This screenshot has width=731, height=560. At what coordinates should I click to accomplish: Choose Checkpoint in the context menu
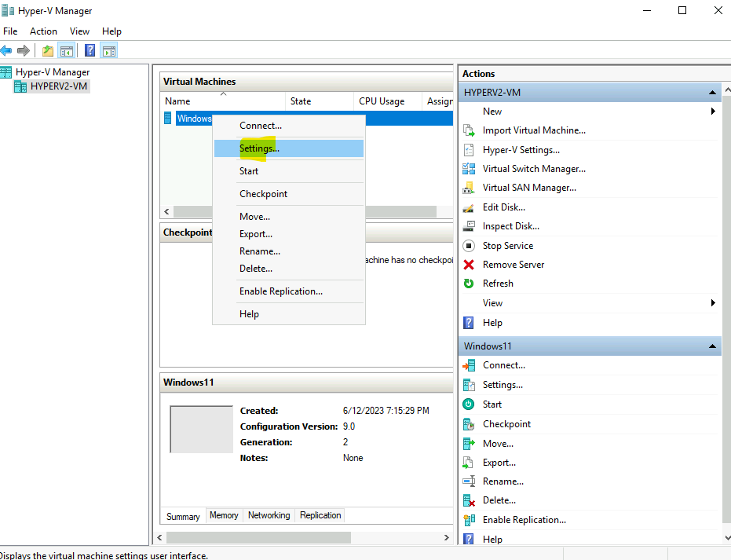[289, 194]
